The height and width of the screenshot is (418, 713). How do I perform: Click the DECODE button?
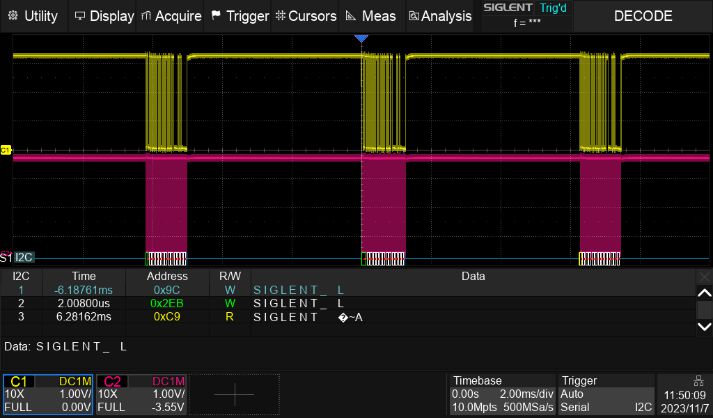[643, 16]
